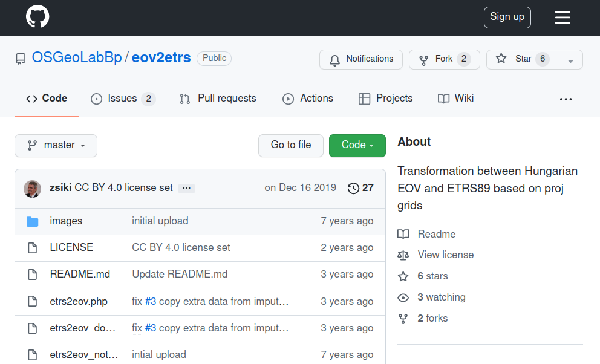Click the repository book icon
600x364 pixels.
pyautogui.click(x=21, y=59)
